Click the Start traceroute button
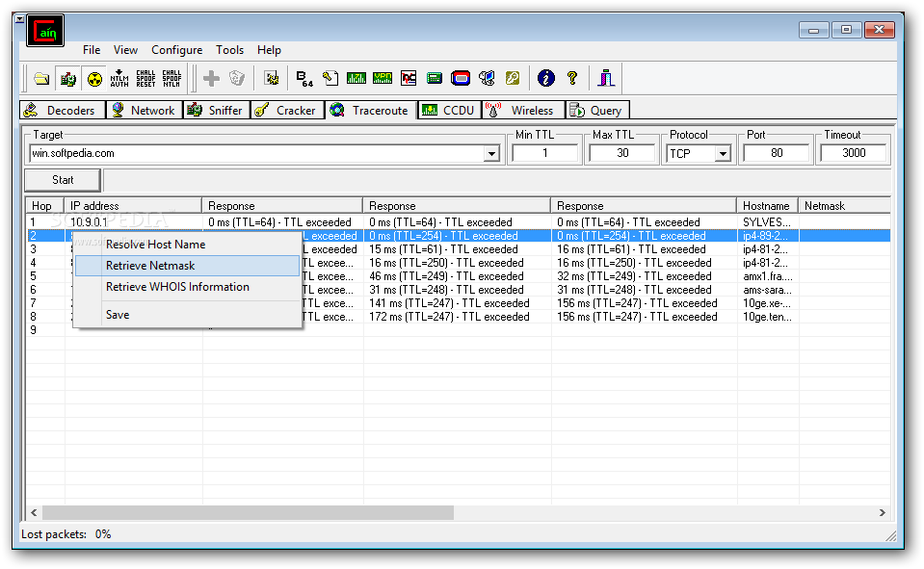 click(63, 180)
